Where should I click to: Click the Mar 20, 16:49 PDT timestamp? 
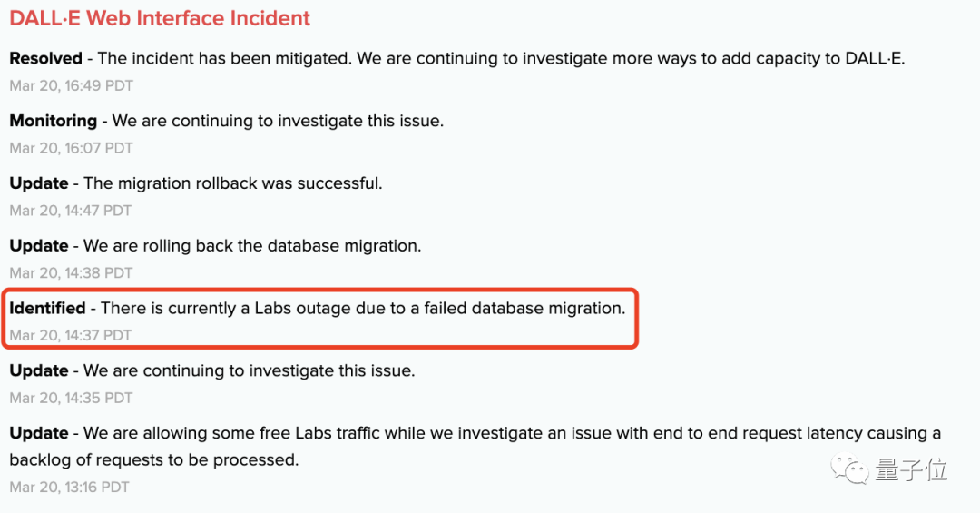tap(71, 85)
